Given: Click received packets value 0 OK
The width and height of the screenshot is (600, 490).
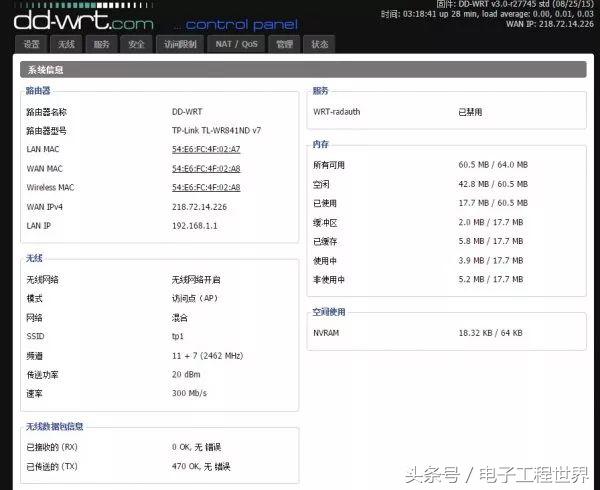Looking at the screenshot, I should [196, 447].
